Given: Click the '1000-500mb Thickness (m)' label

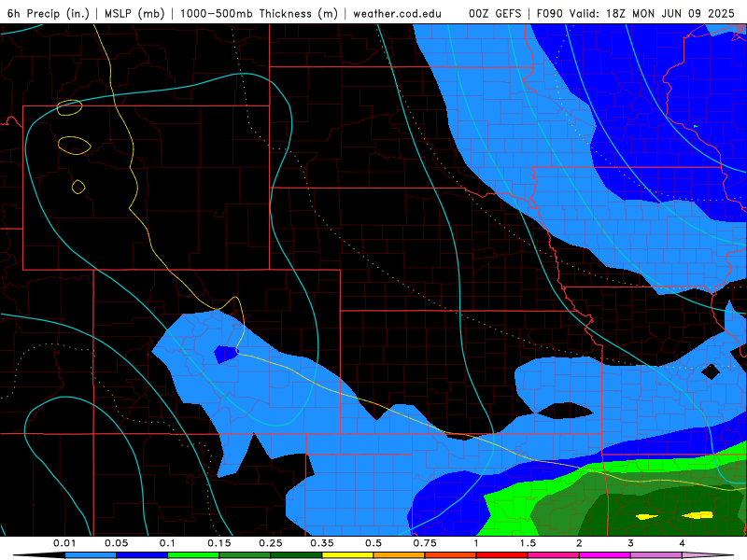Looking at the screenshot, I should [x=259, y=13].
